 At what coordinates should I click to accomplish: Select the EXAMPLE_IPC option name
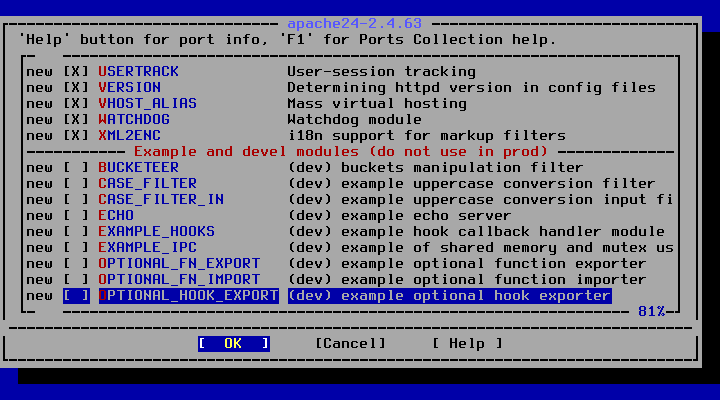(147, 248)
